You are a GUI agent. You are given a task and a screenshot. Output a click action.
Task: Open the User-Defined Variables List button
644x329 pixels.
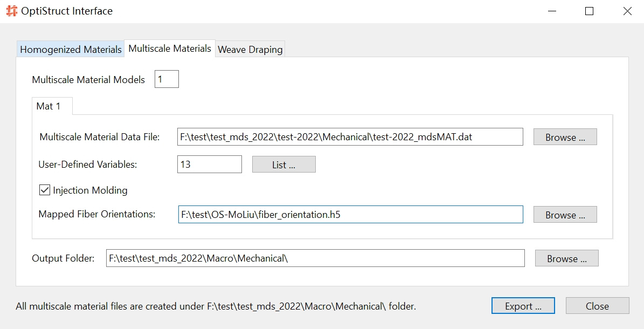(284, 164)
